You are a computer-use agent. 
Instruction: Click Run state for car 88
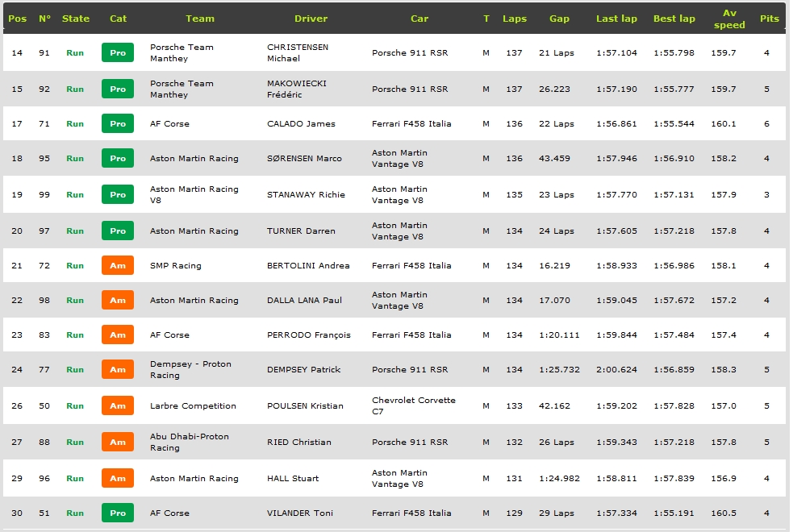pos(75,443)
